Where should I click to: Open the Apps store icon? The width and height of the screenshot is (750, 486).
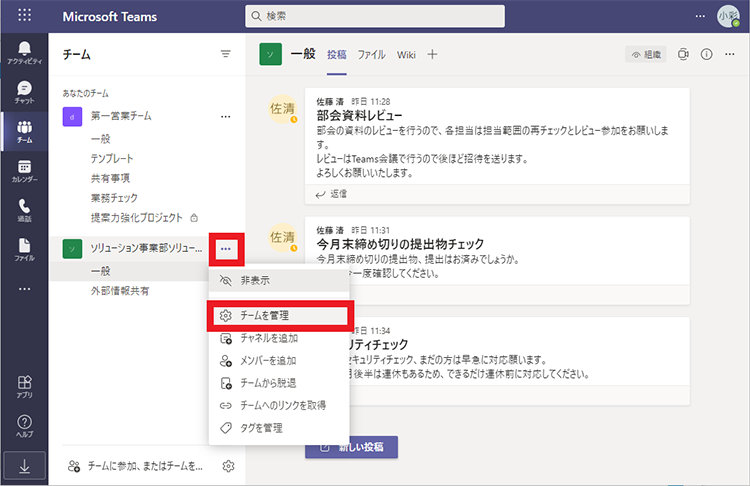click(24, 387)
